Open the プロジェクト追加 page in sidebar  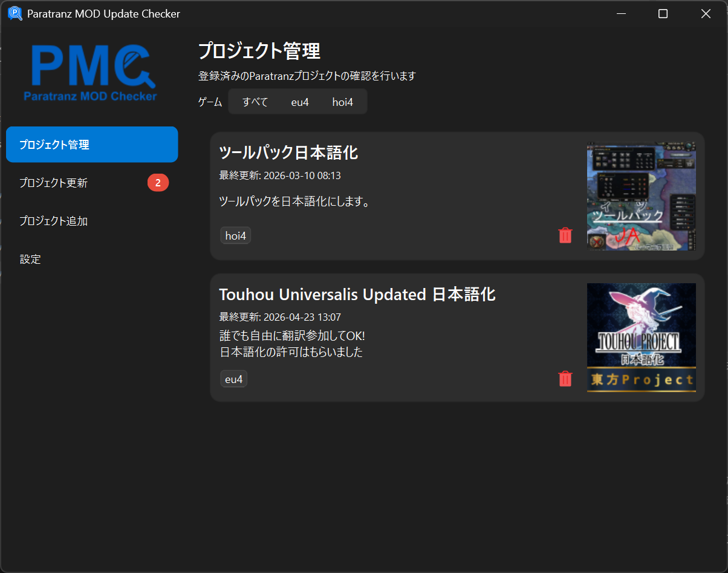pyautogui.click(x=92, y=221)
